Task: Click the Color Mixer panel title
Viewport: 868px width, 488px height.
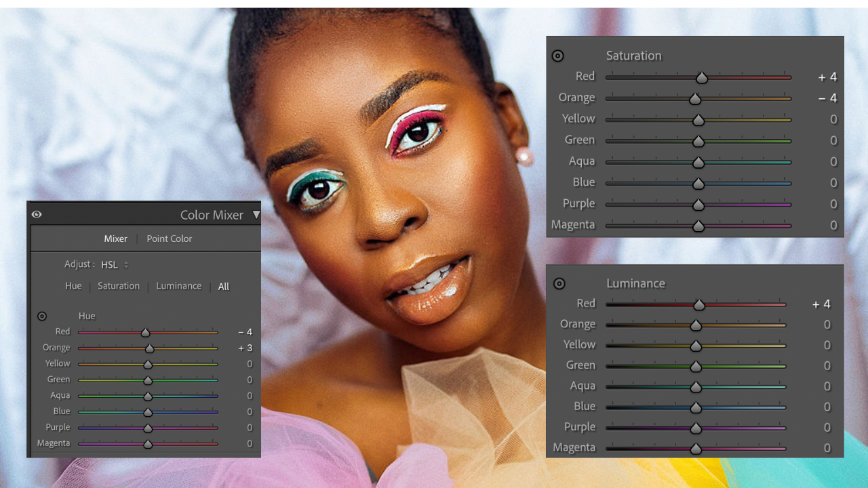Action: click(x=212, y=215)
